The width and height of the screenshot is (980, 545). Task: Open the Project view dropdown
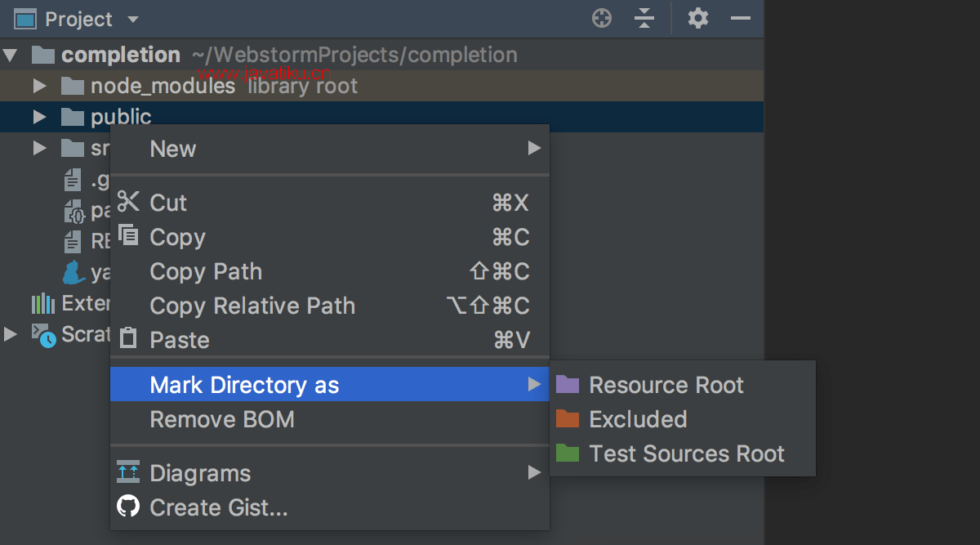(x=134, y=20)
